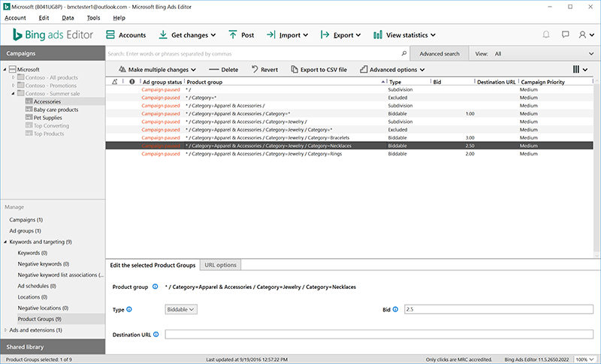Expand Ads and extensions section
This screenshot has height=364, width=601.
point(5,329)
